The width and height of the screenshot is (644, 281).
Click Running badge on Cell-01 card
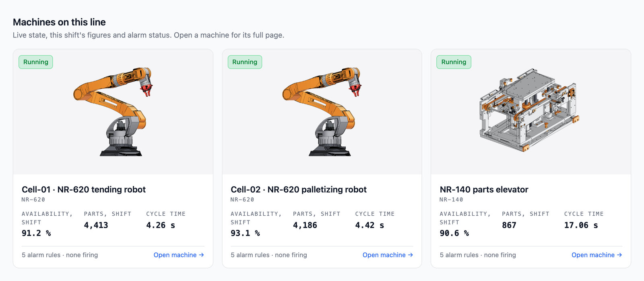pos(36,62)
